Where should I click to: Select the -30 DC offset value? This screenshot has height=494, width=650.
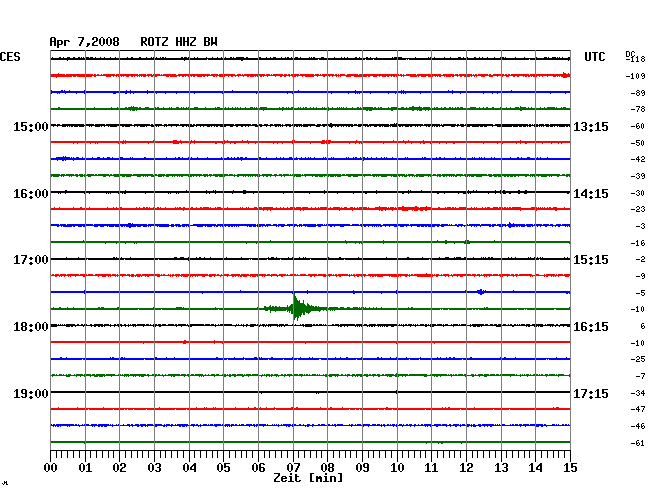click(x=638, y=193)
